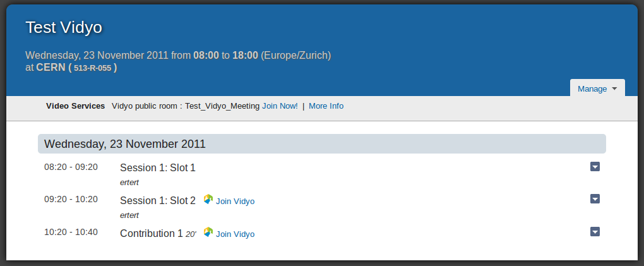Click the Test Vidyo event title
This screenshot has height=266, width=644.
pyautogui.click(x=64, y=28)
